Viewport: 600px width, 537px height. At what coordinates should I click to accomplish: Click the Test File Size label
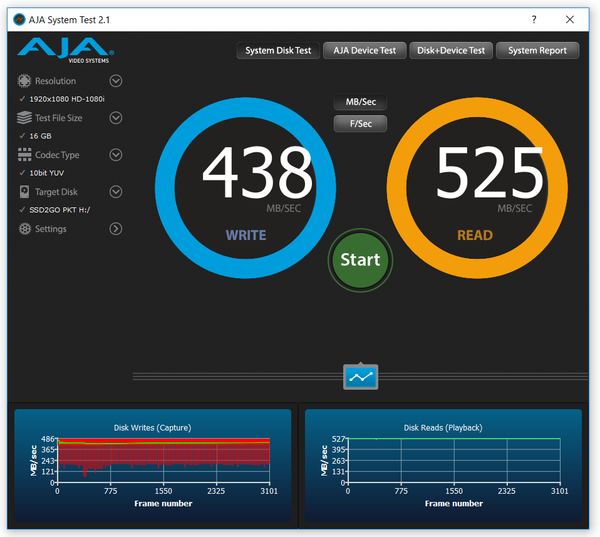(x=59, y=118)
